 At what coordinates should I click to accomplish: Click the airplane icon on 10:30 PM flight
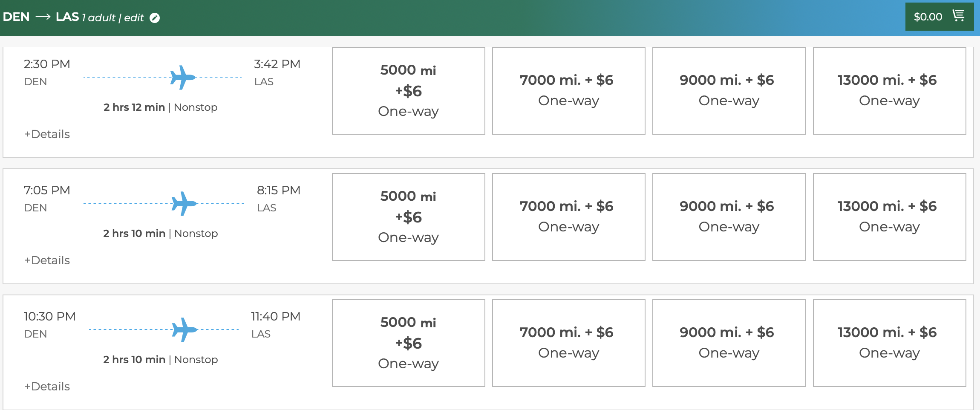184,330
